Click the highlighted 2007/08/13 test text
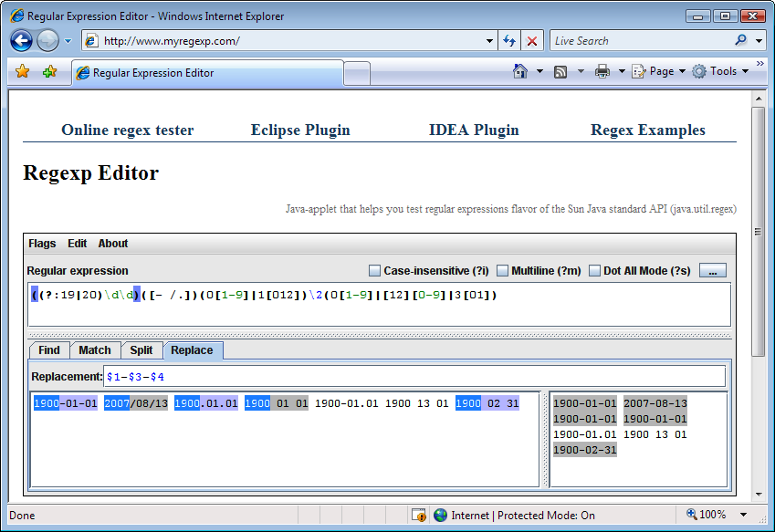The width and height of the screenshot is (775, 532). [136, 403]
